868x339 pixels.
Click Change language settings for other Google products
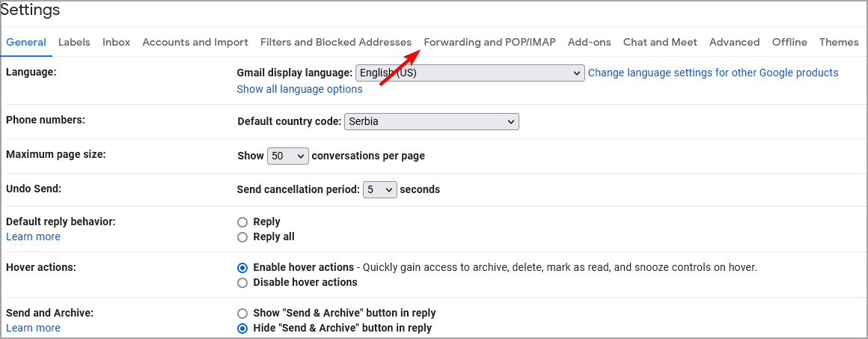pos(713,73)
